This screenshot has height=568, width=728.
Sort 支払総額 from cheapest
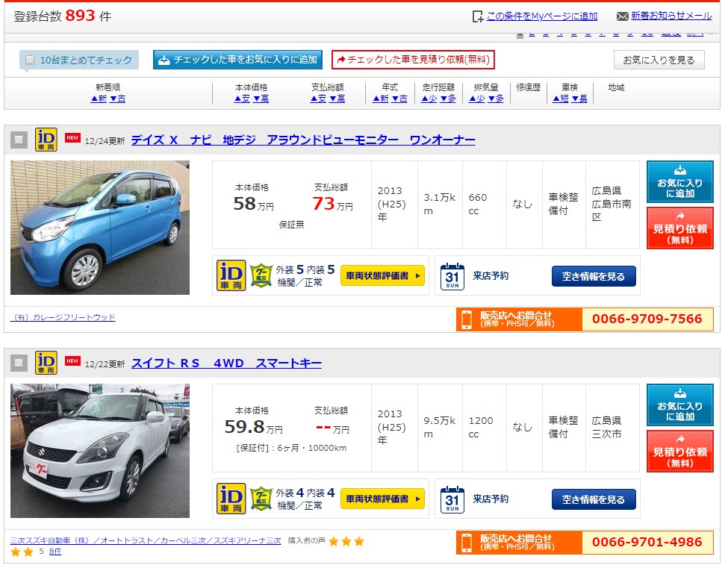[x=319, y=99]
